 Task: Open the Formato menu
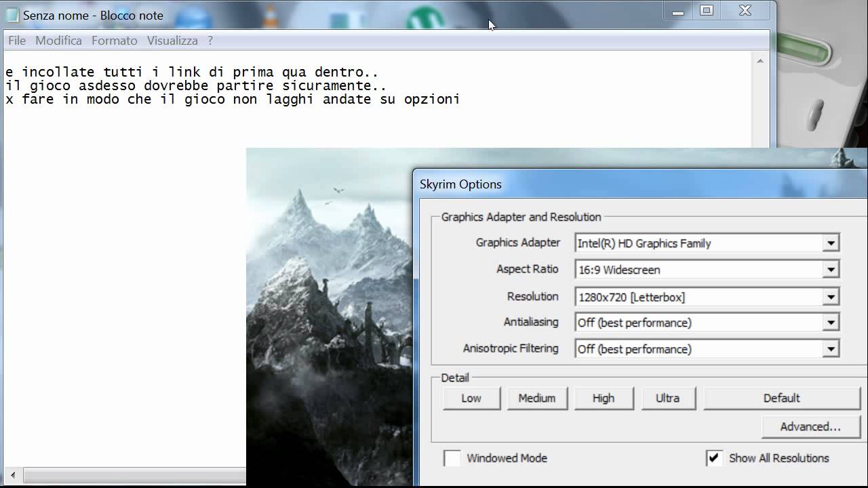[x=115, y=41]
